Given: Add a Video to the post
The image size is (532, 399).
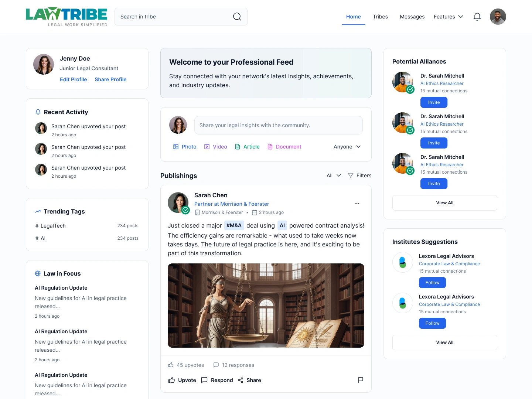Looking at the screenshot, I should pos(216,147).
